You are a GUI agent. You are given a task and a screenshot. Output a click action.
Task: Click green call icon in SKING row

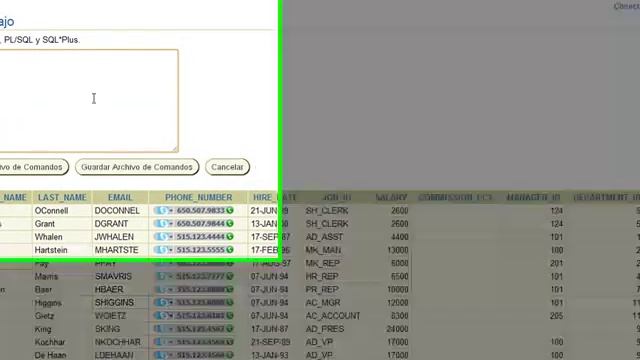(x=230, y=329)
